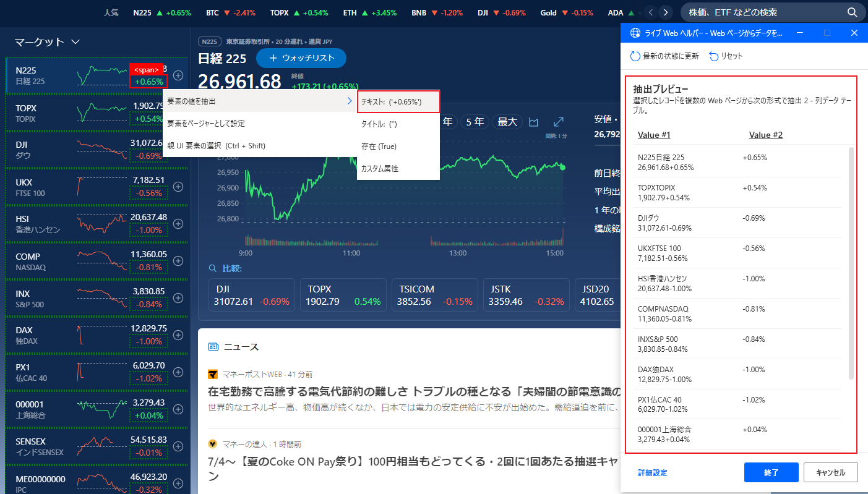Screen dimensions: 868x494
Task: Add UKX FTSE 100 via plus icon
Action: pyautogui.click(x=178, y=187)
